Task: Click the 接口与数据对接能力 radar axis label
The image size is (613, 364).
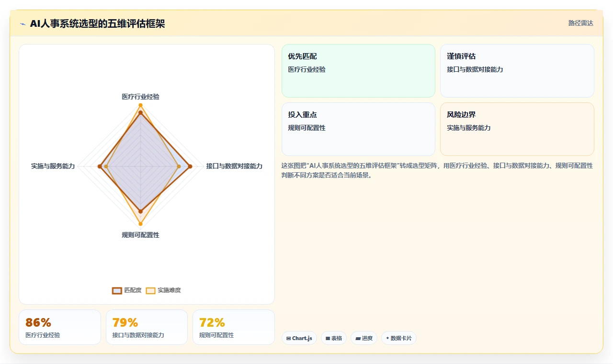Action: pyautogui.click(x=234, y=166)
